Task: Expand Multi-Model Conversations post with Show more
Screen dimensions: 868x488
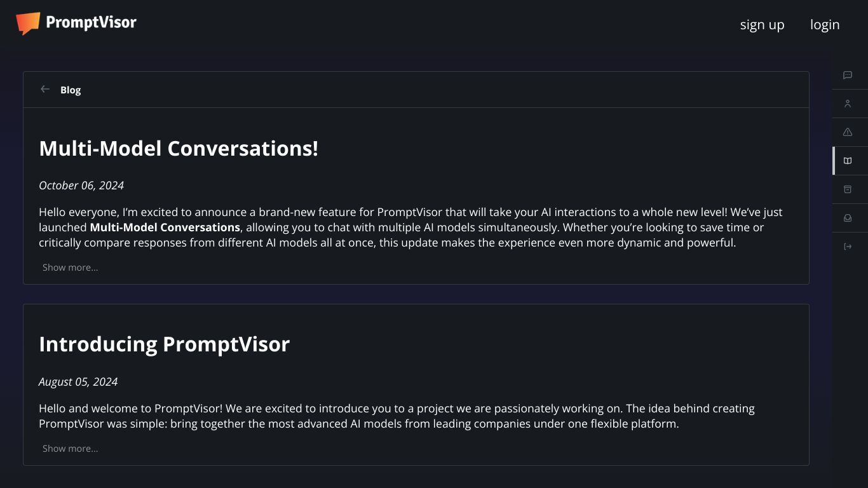Action: [x=70, y=268]
